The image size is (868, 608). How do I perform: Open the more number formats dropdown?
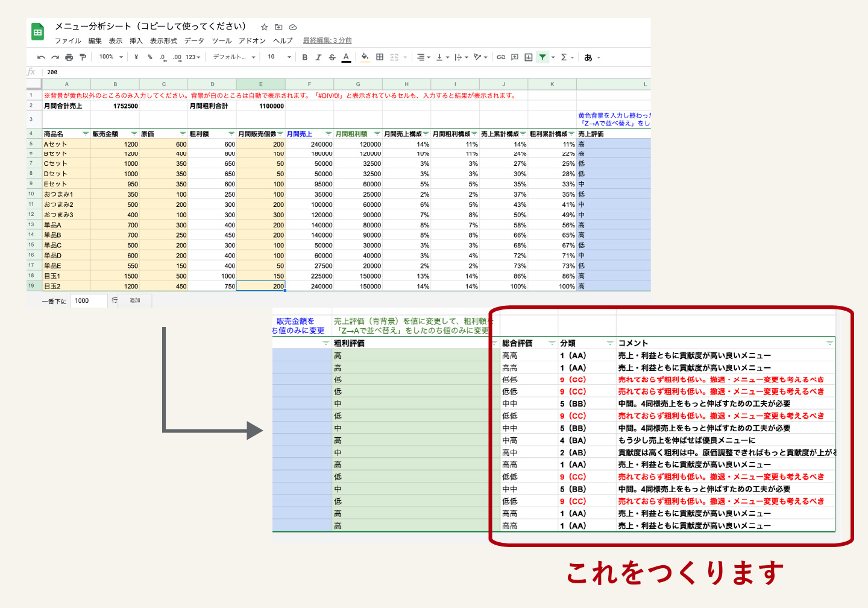click(x=193, y=57)
